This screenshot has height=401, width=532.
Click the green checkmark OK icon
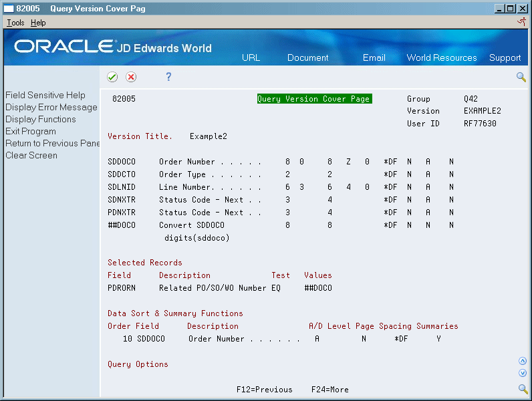(112, 77)
